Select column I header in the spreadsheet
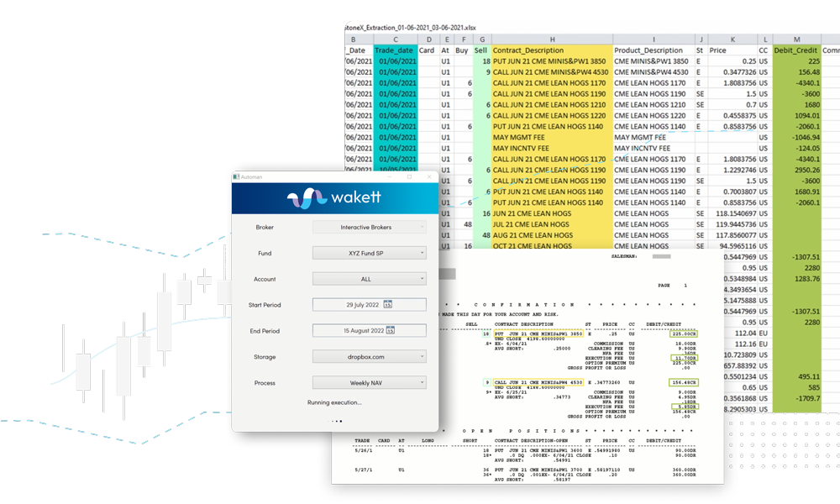Screen dimensions: 840x504 pos(654,39)
